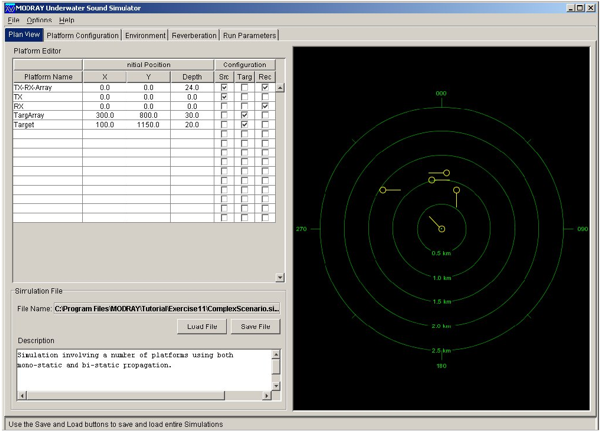600x433 pixels.
Task: Click the 180 bearing label
Action: tap(441, 366)
